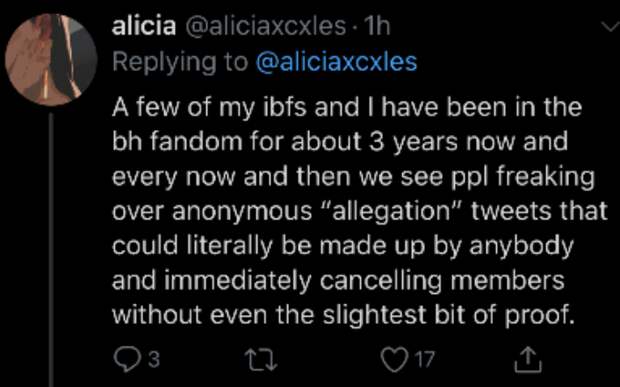This screenshot has height=387, width=620.
Task: Click the line "and immediately cancelling members"
Action: pos(338,281)
